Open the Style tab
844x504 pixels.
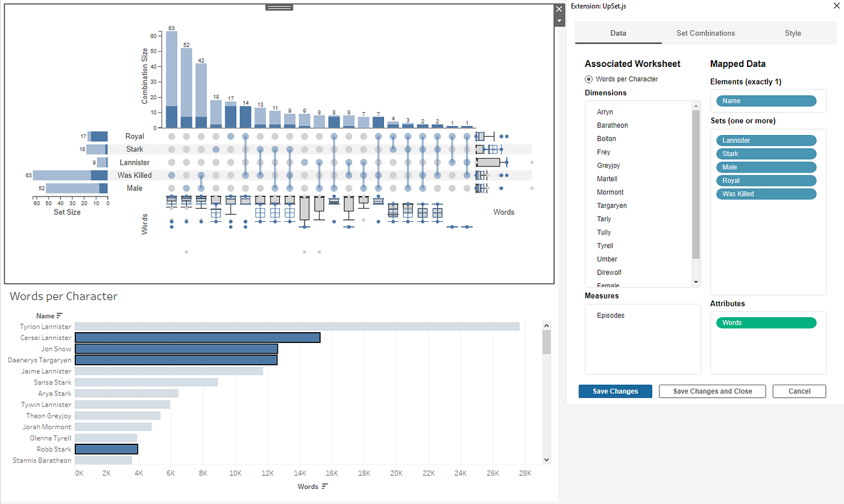click(793, 33)
